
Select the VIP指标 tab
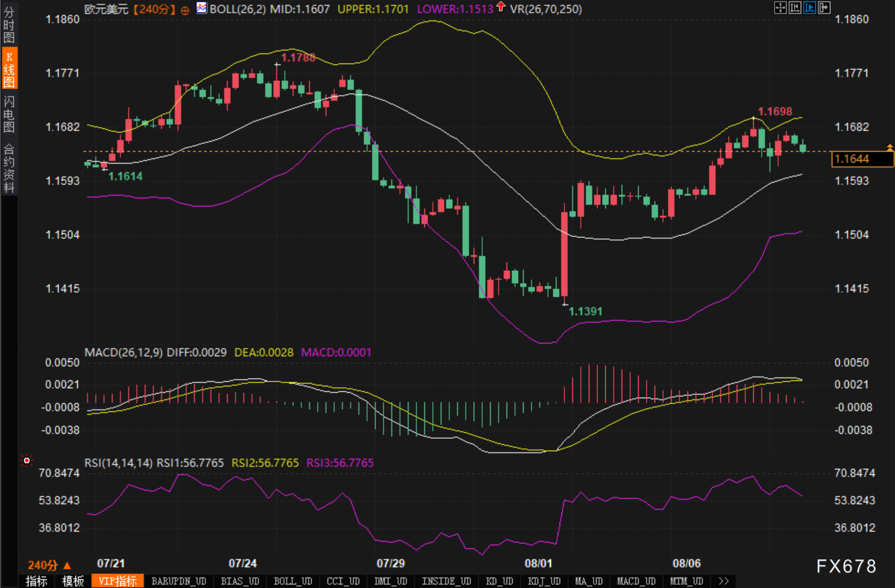[118, 581]
